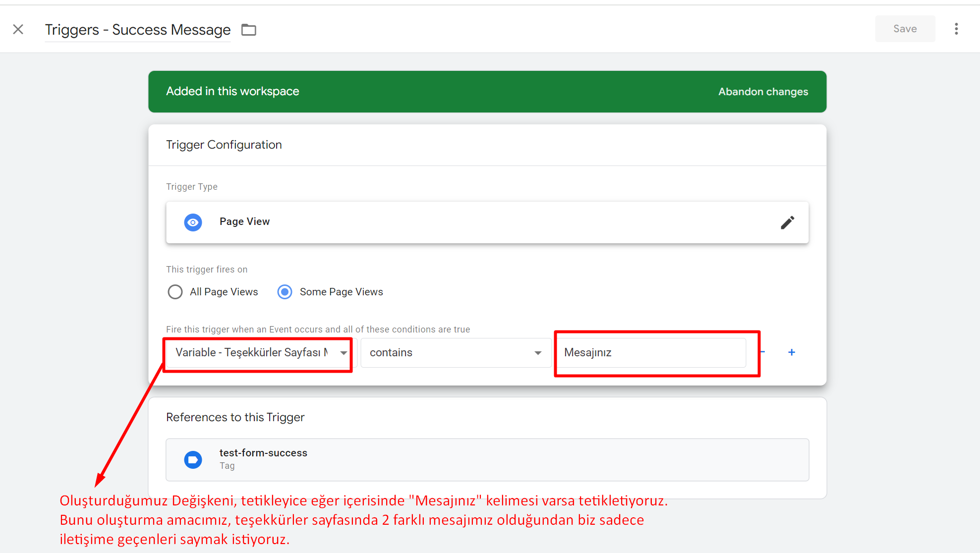Click the Trigger Configuration heading
This screenshot has height=553, width=980.
(x=224, y=145)
